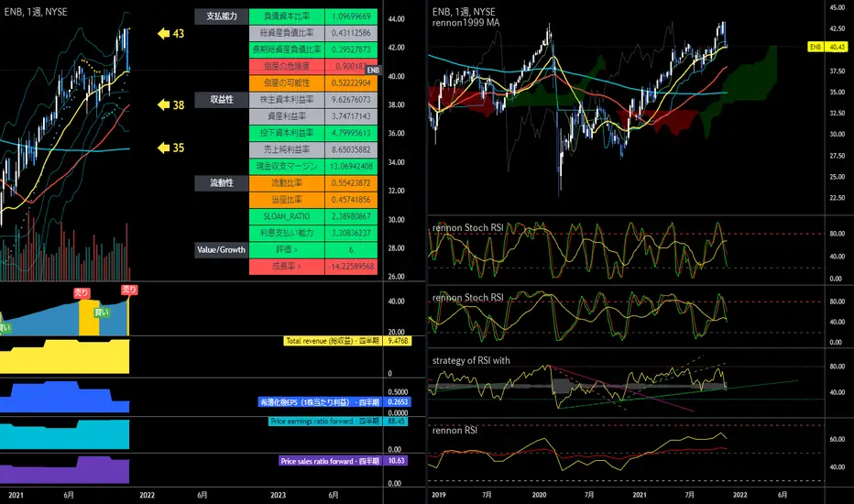Select the value 0.55423872

[x=351, y=183]
